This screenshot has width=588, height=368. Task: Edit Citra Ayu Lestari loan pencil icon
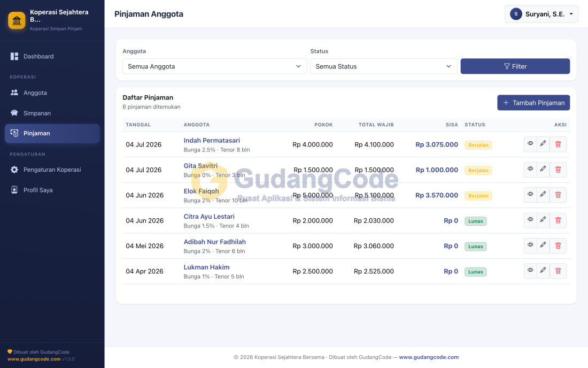point(543,220)
